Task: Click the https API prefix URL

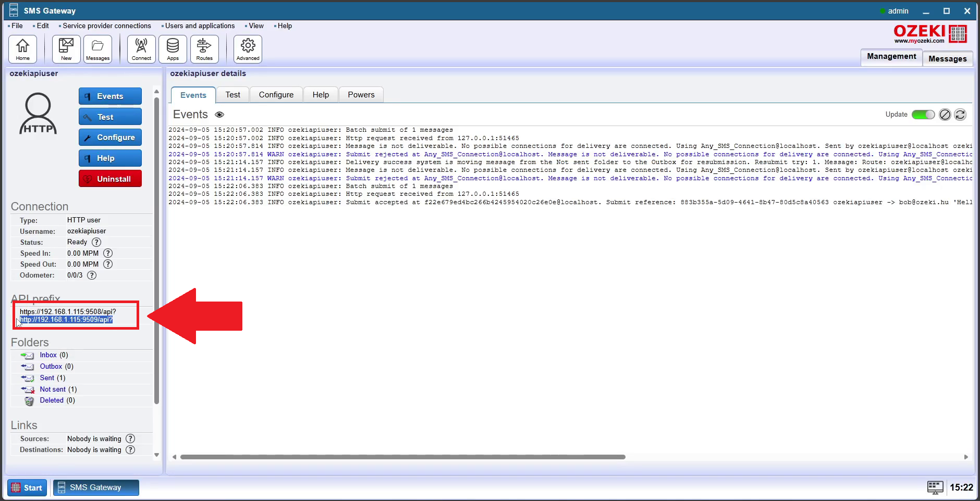Action: (68, 311)
